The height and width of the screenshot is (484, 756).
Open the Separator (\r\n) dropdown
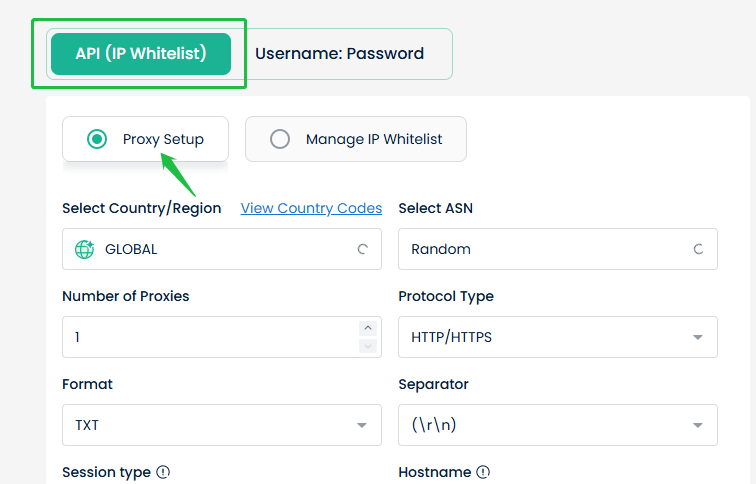pyautogui.click(x=558, y=425)
